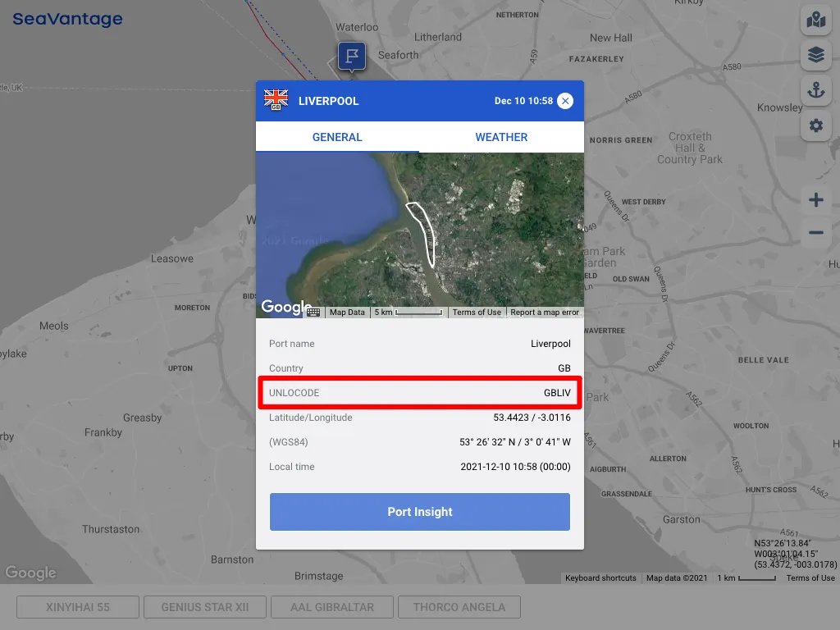The height and width of the screenshot is (630, 840).
Task: Click the country value GB
Action: tap(564, 368)
